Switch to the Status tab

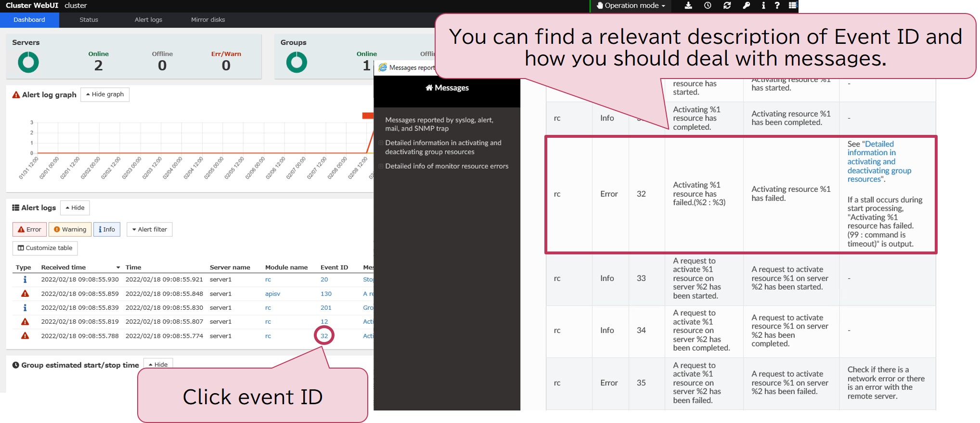[89, 20]
